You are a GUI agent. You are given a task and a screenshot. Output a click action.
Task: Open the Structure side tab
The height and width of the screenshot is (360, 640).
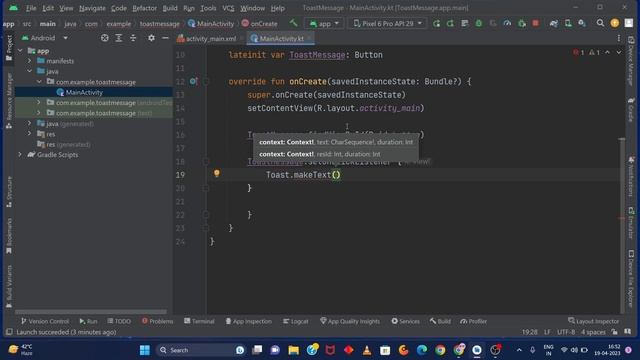click(x=9, y=191)
